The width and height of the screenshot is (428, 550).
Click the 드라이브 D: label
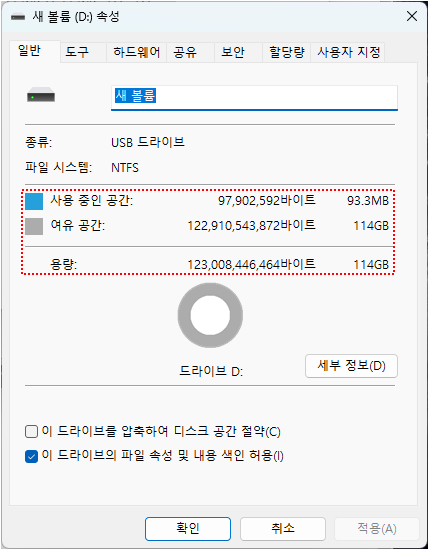[x=211, y=371]
